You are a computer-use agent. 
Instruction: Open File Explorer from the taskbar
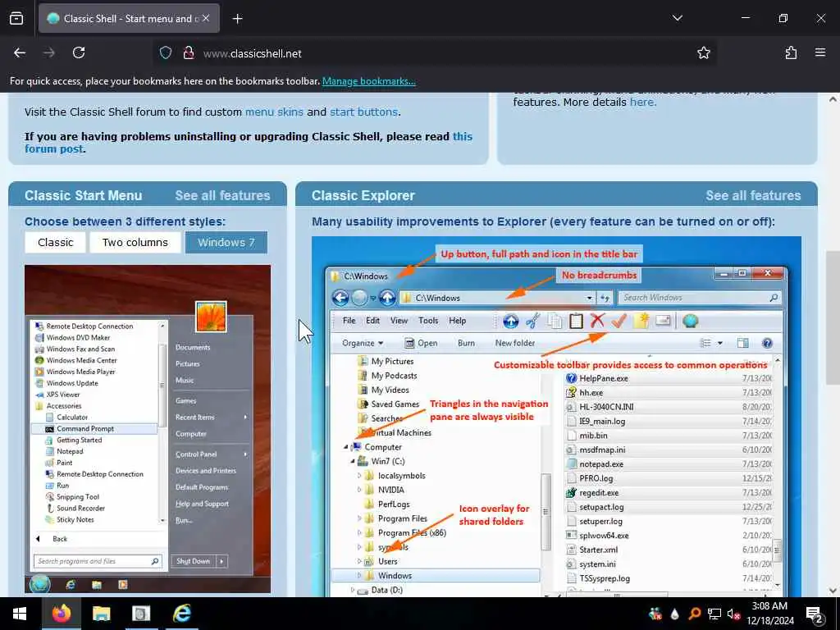coord(101,614)
